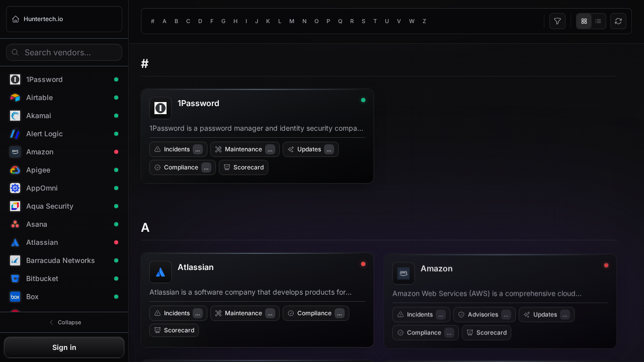Expand Advisories on the Amazon card
The height and width of the screenshot is (362, 644).
tap(484, 315)
